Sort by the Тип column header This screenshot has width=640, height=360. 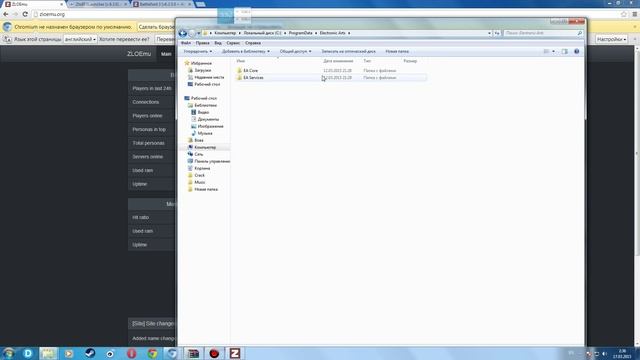[367, 61]
